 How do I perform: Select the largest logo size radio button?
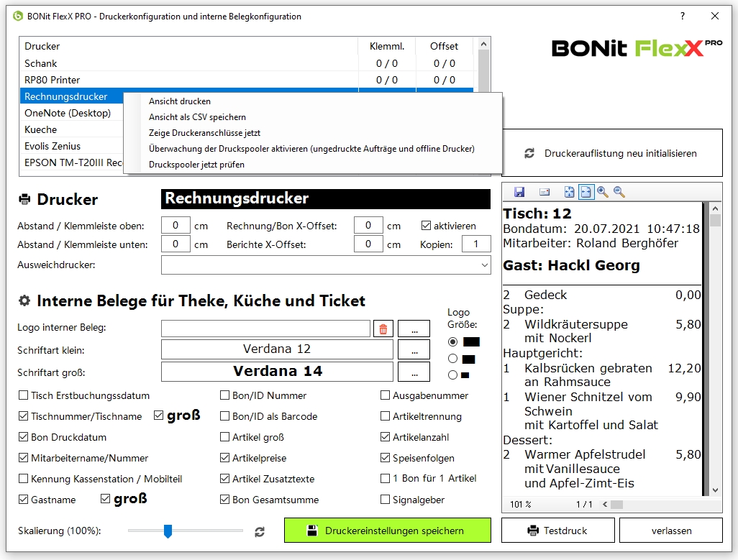[x=452, y=342]
